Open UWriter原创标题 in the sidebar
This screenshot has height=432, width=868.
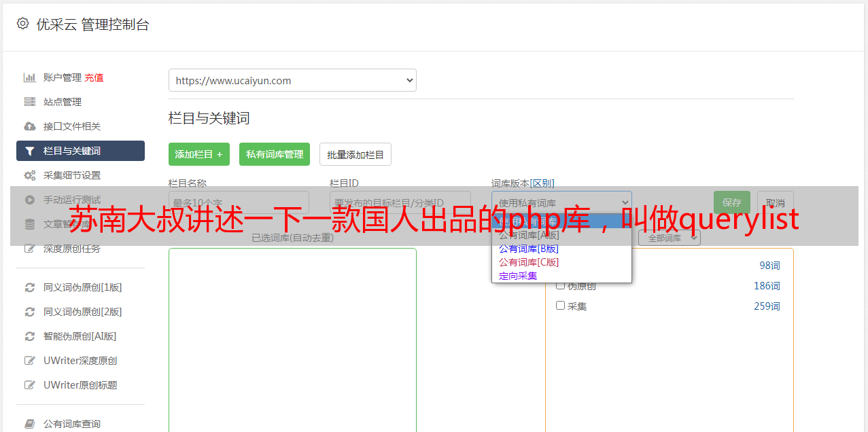[80, 385]
